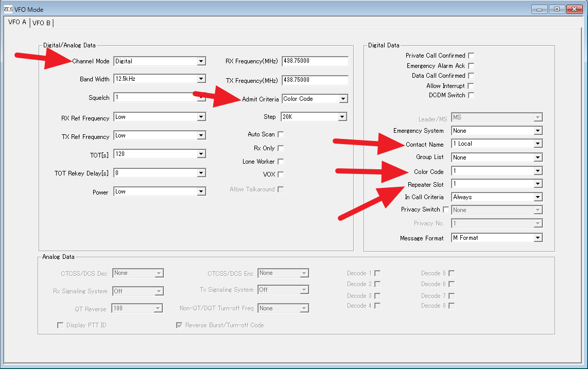
Task: Enable Private Call Confirmed checkbox
Action: tap(471, 56)
